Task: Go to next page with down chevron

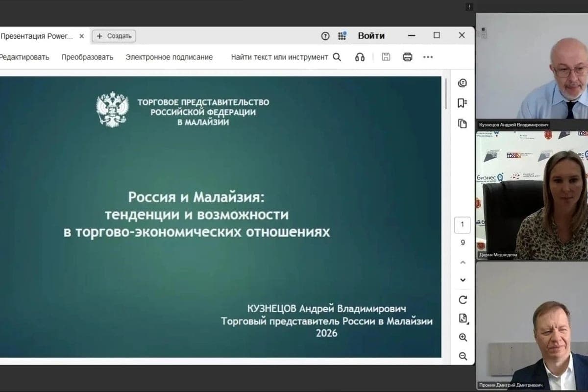Action: click(463, 280)
